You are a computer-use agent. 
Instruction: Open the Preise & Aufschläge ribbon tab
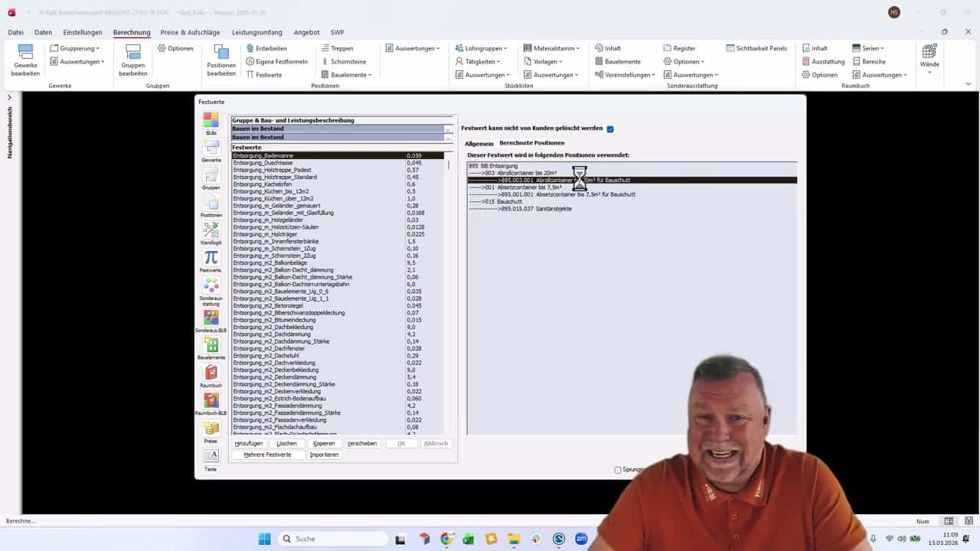[x=190, y=32]
